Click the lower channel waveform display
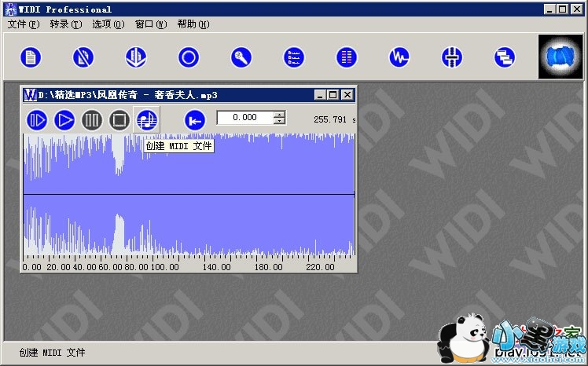Viewport: 588px width, 366px height. click(x=189, y=225)
